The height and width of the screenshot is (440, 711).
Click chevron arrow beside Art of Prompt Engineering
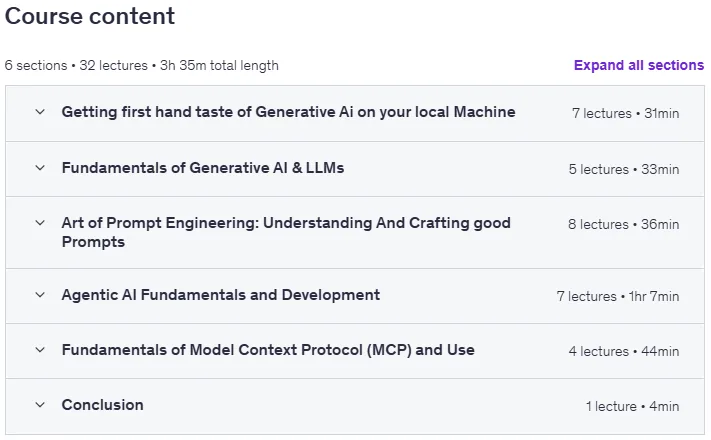40,223
